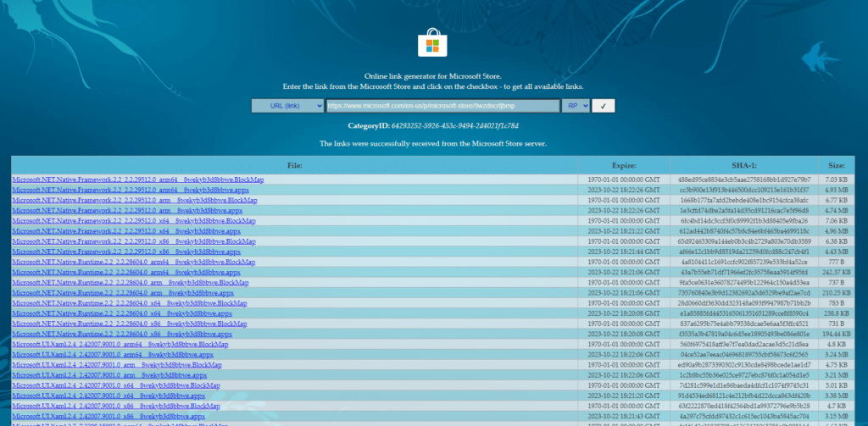Select the 7.03 KB size cell
Viewport: 868px width, 426px height.
click(x=837, y=180)
